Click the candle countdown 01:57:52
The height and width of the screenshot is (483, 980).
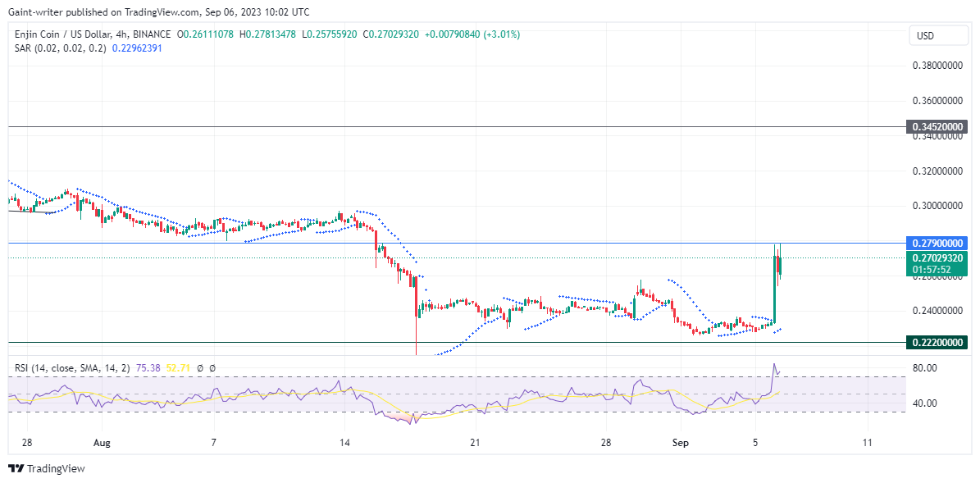point(932,269)
